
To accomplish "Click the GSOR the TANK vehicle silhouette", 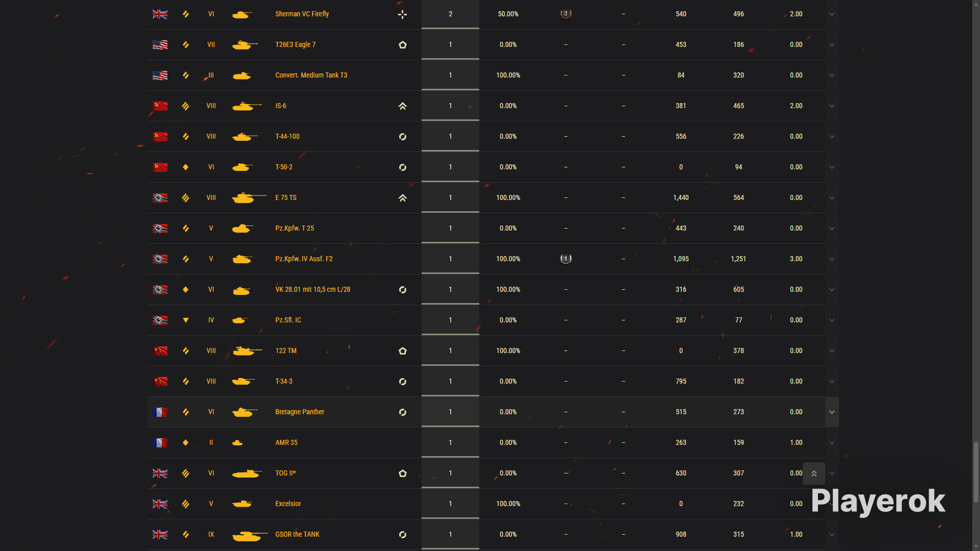I will (x=250, y=535).
